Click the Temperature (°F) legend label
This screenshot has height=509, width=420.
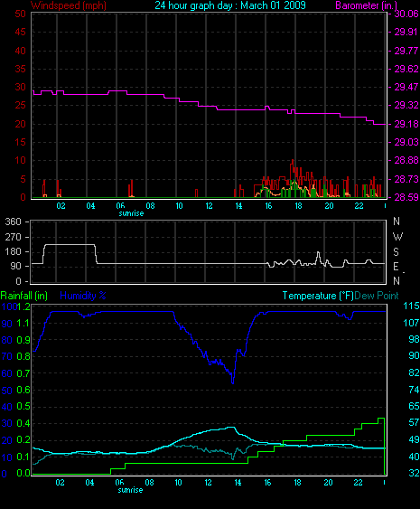pos(318,296)
